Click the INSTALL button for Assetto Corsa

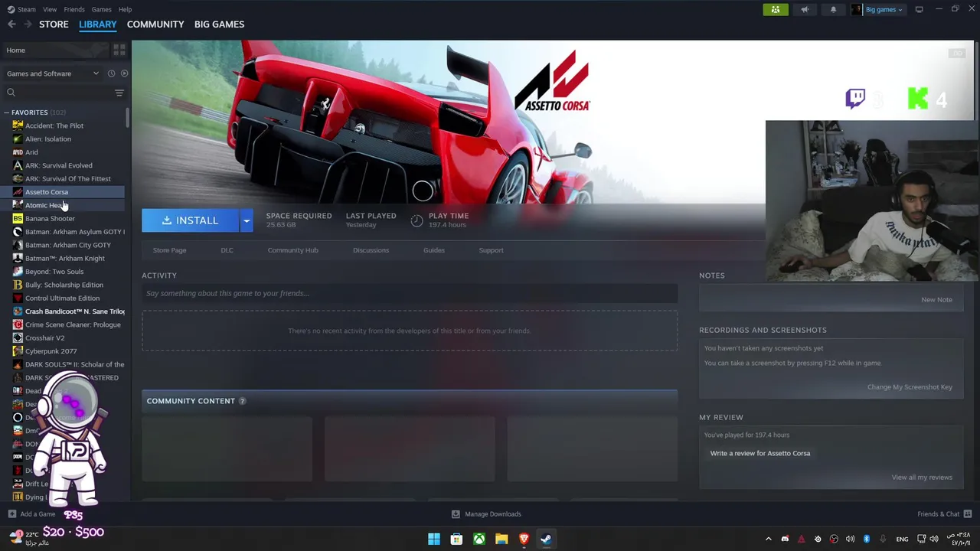pos(190,220)
